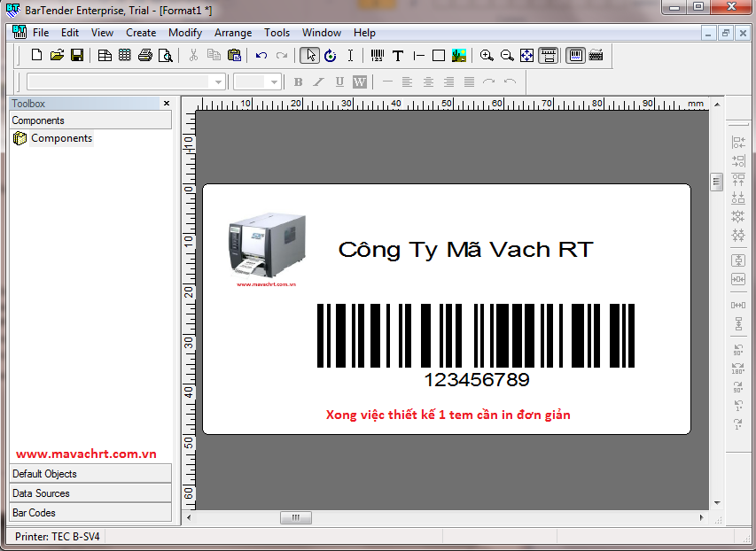756x551 pixels.
Task: Justify text in formatting bar
Action: point(469,82)
